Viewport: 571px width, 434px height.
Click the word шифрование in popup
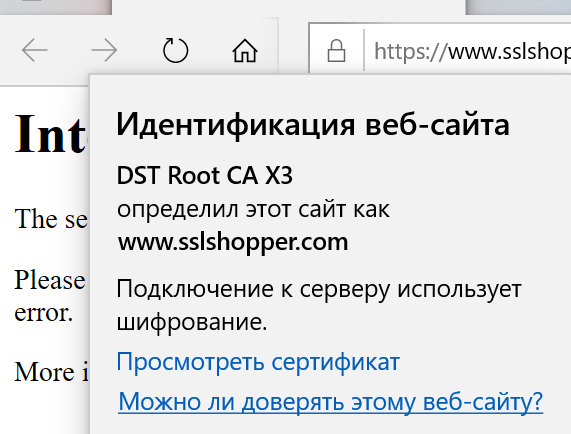192,322
